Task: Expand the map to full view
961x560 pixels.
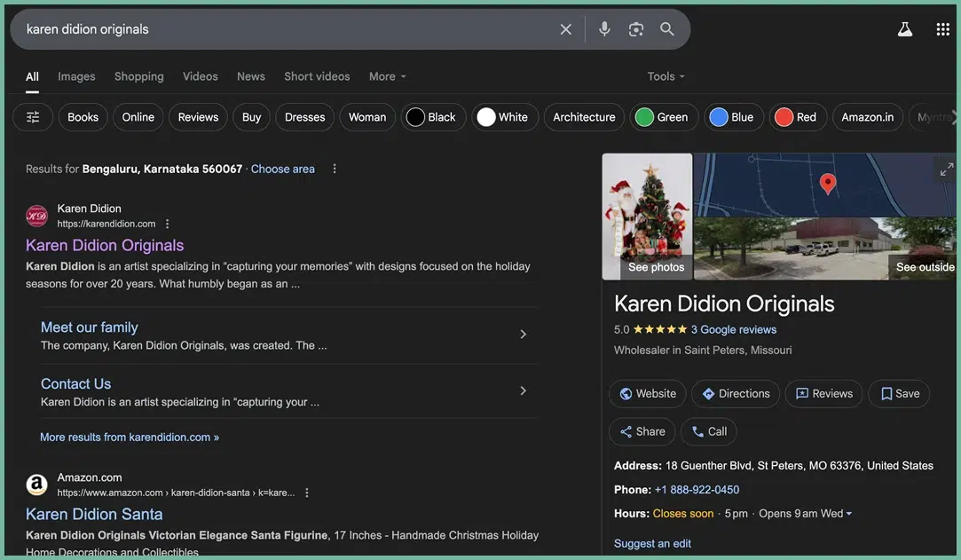Action: pyautogui.click(x=946, y=170)
